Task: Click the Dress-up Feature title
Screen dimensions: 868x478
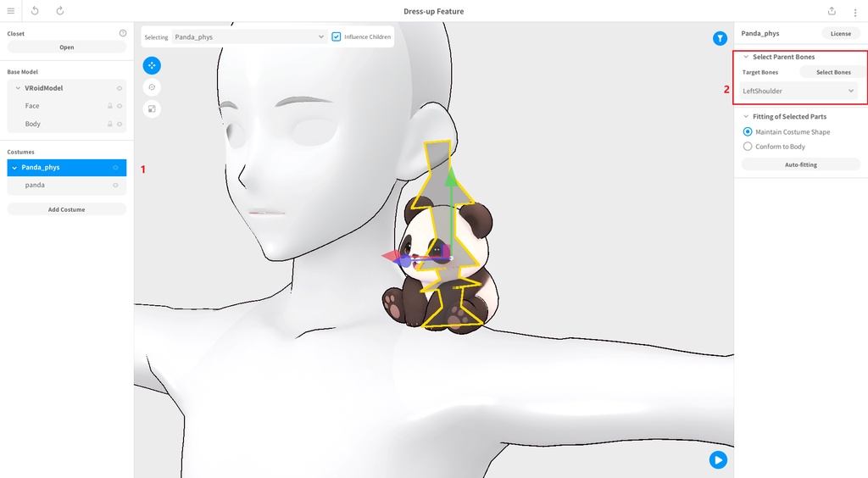Action: [433, 11]
